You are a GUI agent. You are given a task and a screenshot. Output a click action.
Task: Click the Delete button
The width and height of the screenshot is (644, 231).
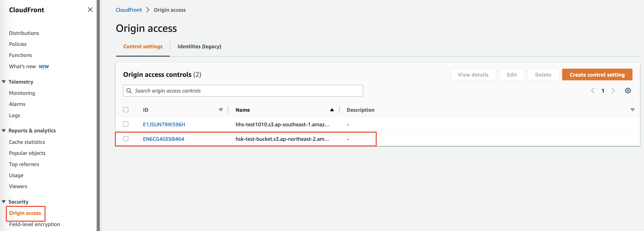point(543,75)
